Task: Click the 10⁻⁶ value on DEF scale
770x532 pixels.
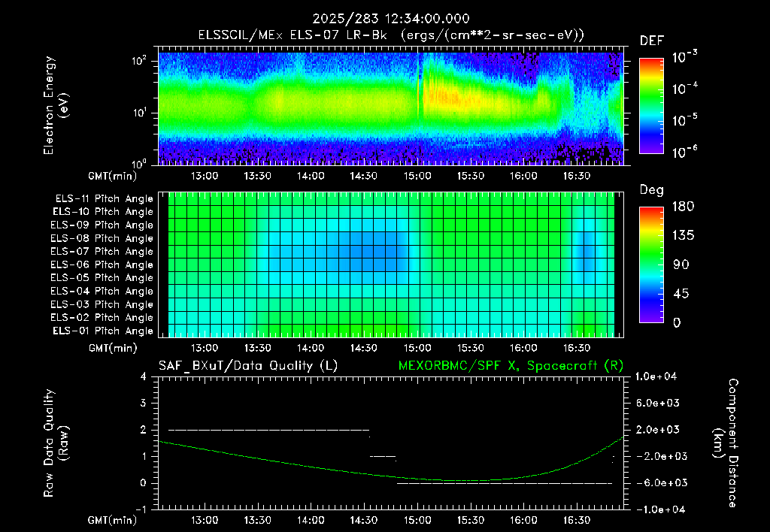Action: click(684, 152)
